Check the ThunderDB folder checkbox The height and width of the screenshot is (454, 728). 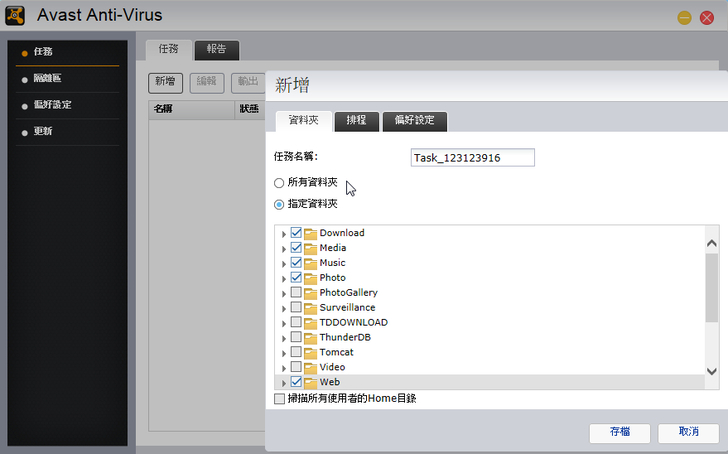pyautogui.click(x=296, y=337)
